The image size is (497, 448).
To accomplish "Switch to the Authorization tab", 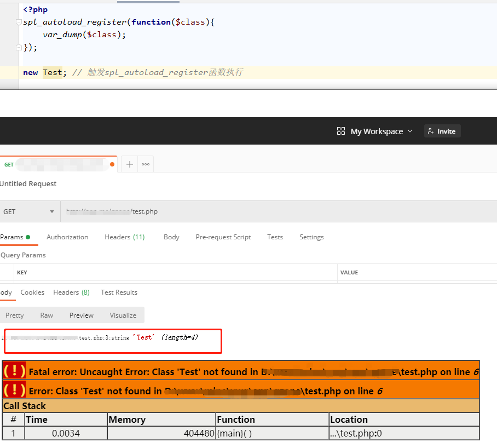I will tap(67, 237).
